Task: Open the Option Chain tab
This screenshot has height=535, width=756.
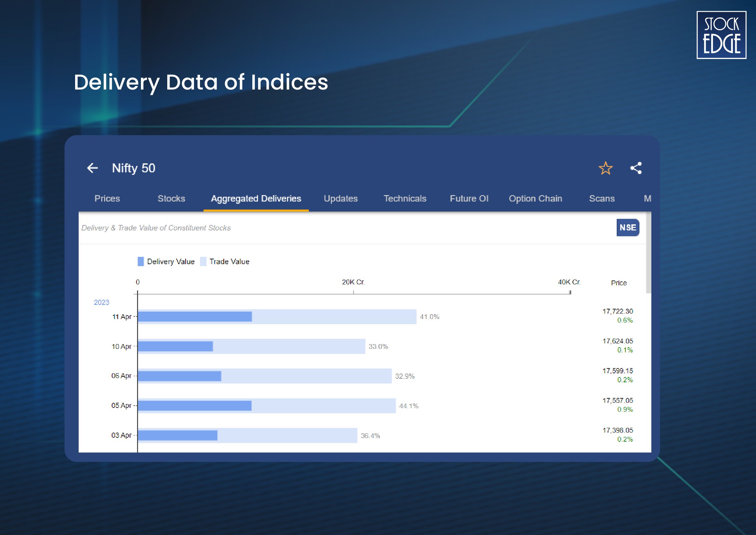Action: click(535, 199)
